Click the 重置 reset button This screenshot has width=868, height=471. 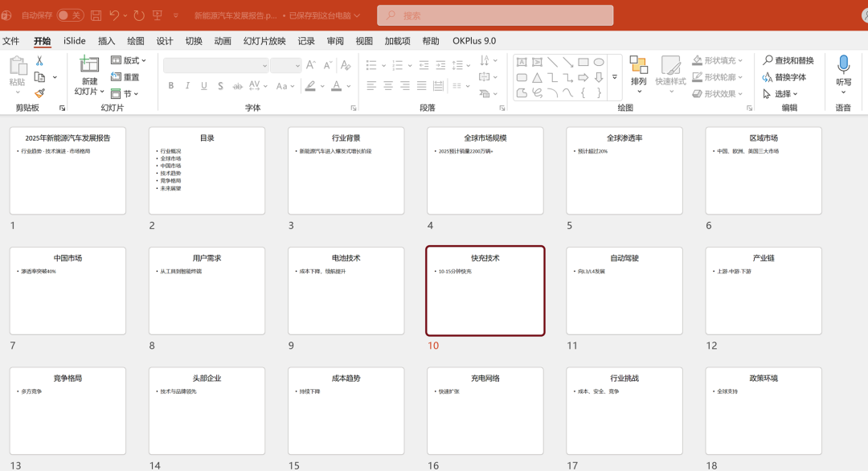tap(125, 77)
